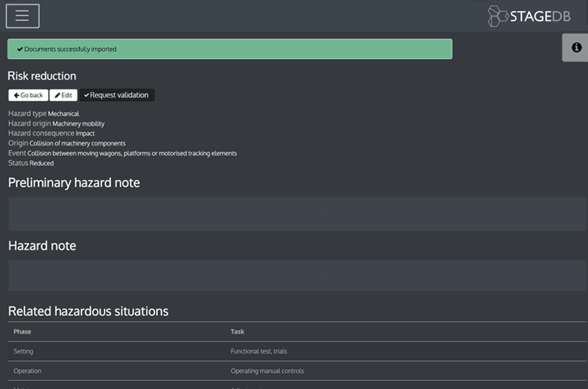Image resolution: width=588 pixels, height=389 pixels.
Task: Open the hamburger navigation menu
Action: pyautogui.click(x=22, y=16)
